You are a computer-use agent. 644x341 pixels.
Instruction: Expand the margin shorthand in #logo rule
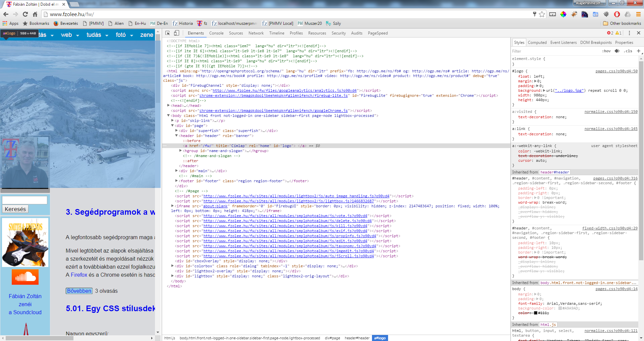535,81
